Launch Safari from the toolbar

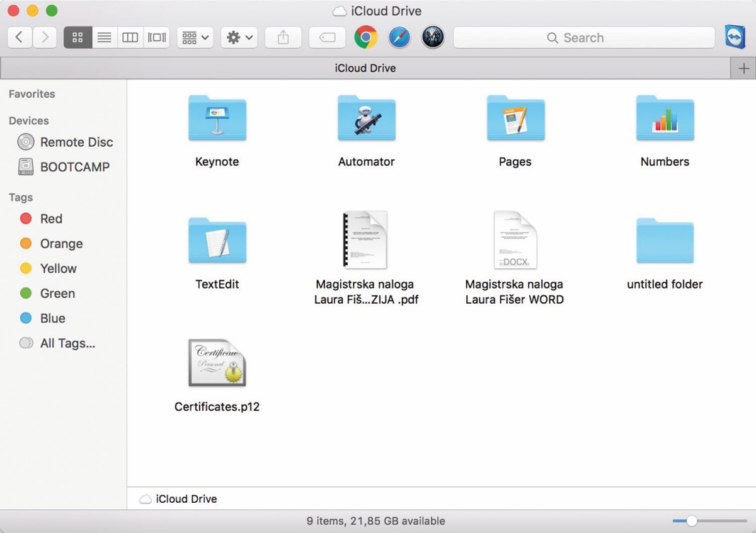click(399, 37)
